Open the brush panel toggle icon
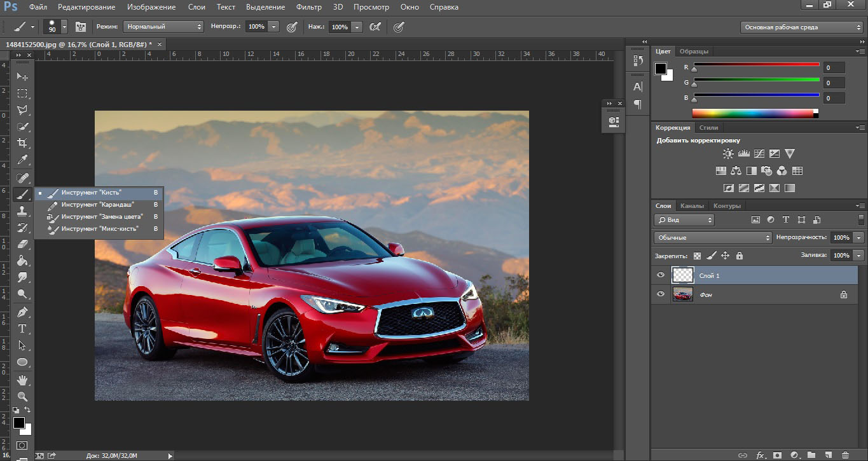This screenshot has height=461, width=868. [x=81, y=27]
